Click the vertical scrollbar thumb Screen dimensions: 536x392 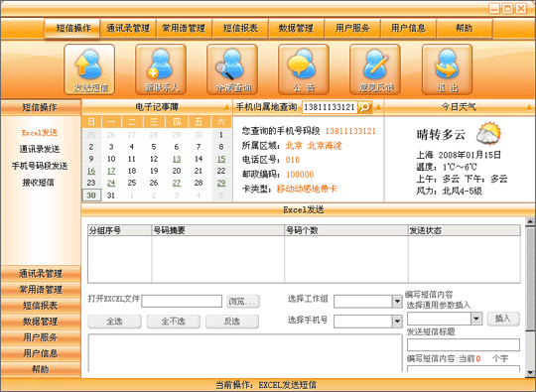[530, 280]
